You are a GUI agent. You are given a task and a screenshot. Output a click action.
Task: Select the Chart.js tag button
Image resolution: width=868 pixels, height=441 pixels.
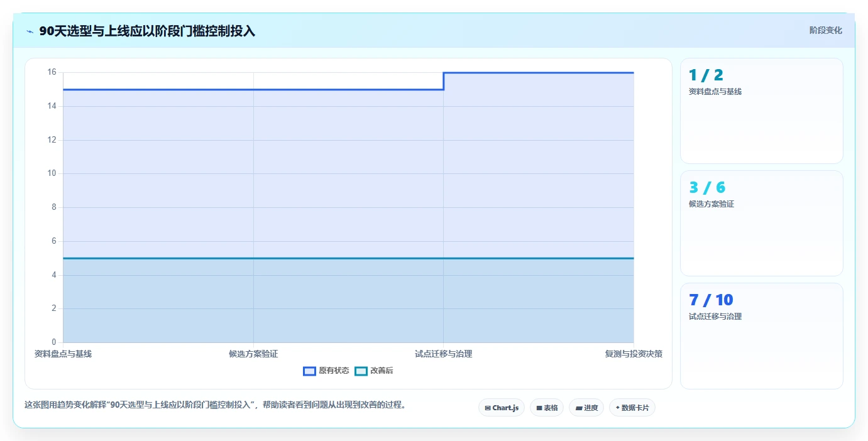502,408
